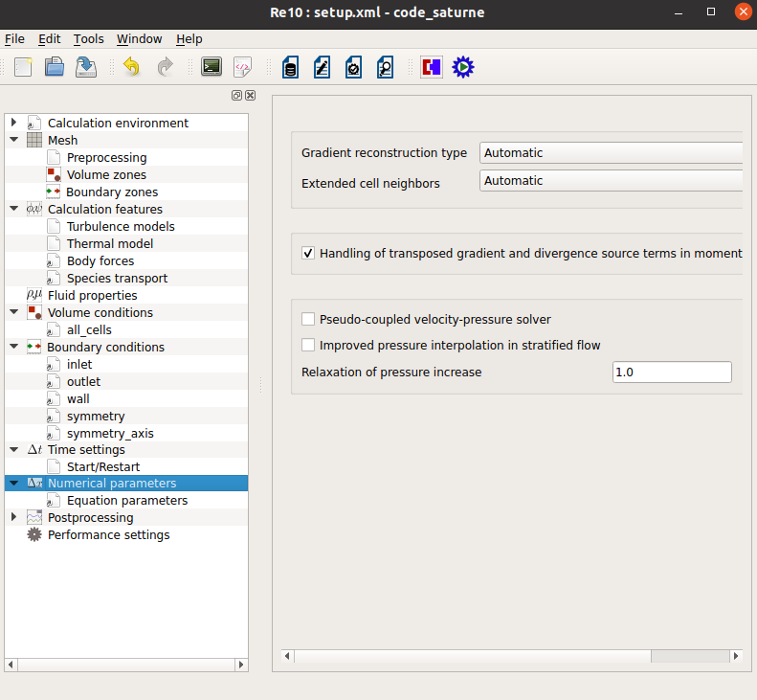Click the Open folder toolbar icon
This screenshot has height=700, width=757.
(x=55, y=67)
